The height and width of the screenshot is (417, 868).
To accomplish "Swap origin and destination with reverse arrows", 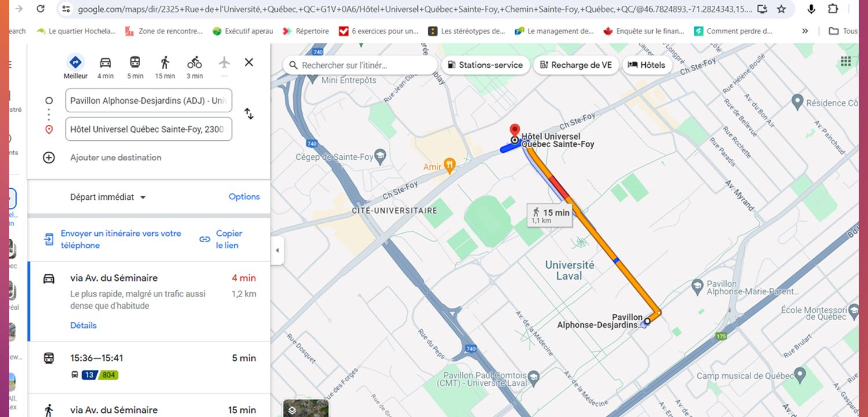I will pyautogui.click(x=249, y=114).
